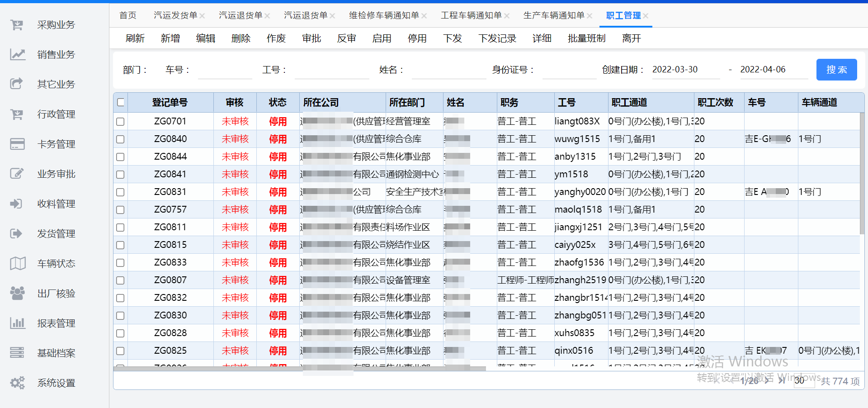Viewport: 868px width, 408px height.
Task: Select the checkbox beside ZG0840
Action: pos(120,139)
